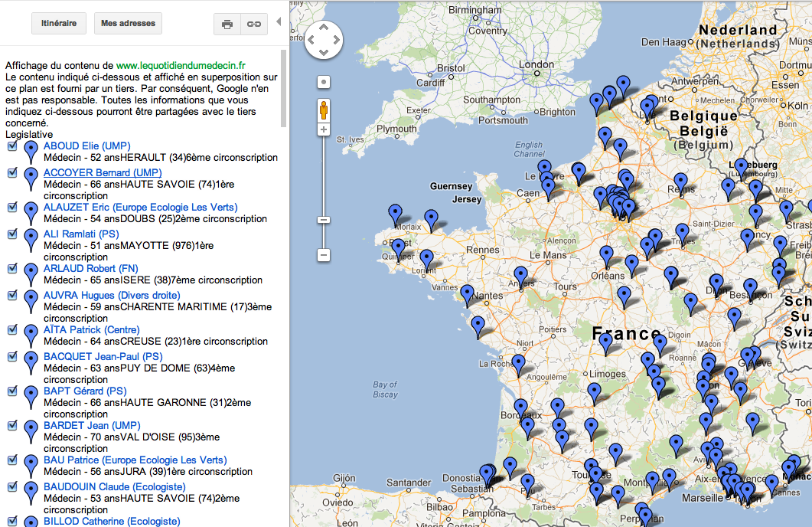This screenshot has height=527, width=812.
Task: Uncheck the ABOUD Elie (UMP) checkbox
Action: tap(11, 146)
